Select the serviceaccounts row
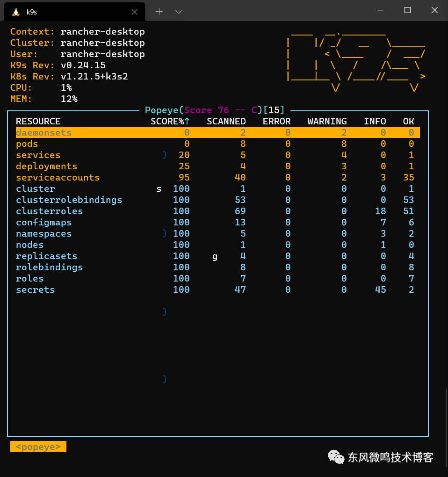Screen dimensions: 448x477 click(x=218, y=178)
